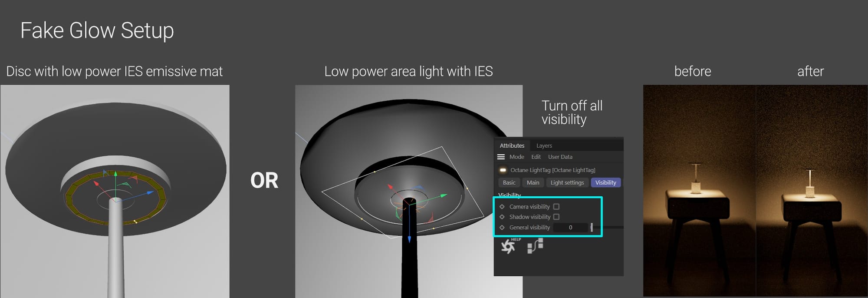Open the User Data menu
This screenshot has width=868, height=298.
pos(560,157)
